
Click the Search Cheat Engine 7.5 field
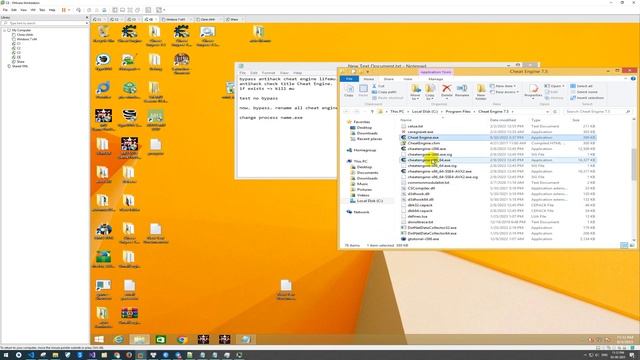click(598, 111)
